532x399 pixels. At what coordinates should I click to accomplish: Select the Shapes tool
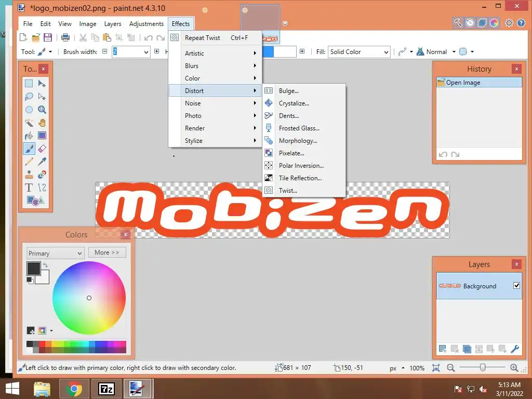click(35, 201)
